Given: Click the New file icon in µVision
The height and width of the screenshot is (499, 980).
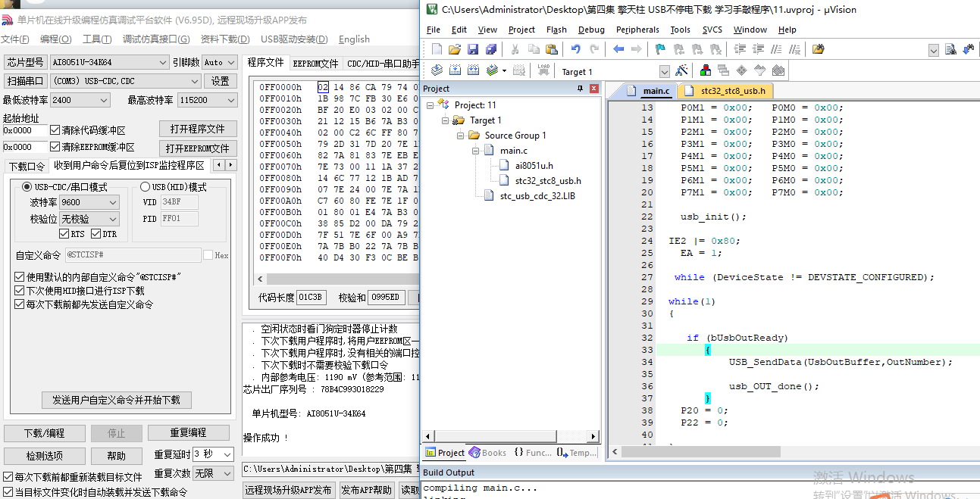Looking at the screenshot, I should click(x=437, y=49).
